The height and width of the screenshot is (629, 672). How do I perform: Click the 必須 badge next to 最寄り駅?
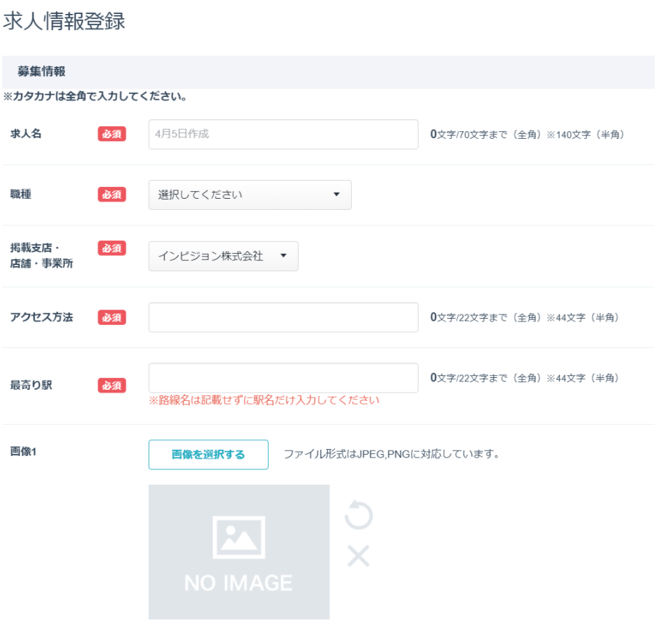point(112,385)
